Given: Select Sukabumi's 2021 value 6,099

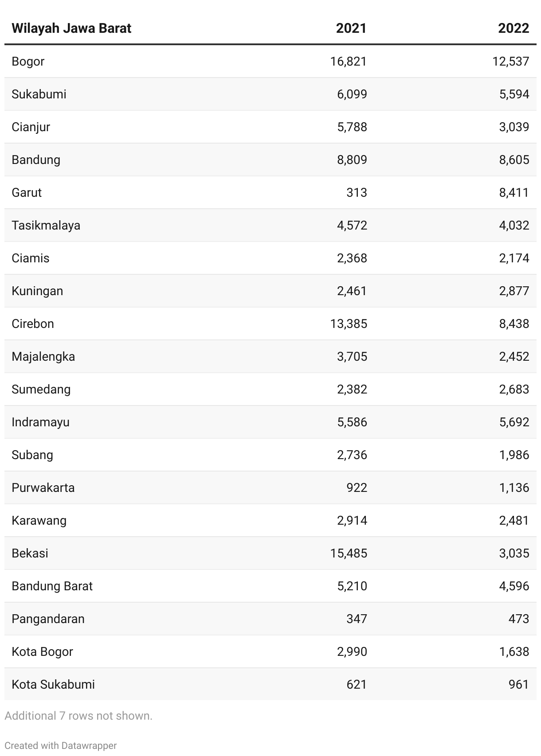Looking at the screenshot, I should (352, 94).
